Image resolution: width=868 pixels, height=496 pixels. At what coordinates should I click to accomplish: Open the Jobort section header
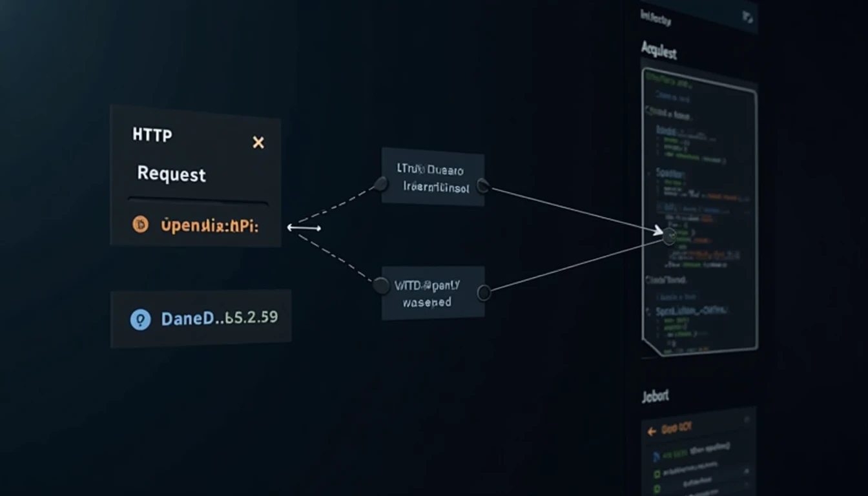(655, 396)
